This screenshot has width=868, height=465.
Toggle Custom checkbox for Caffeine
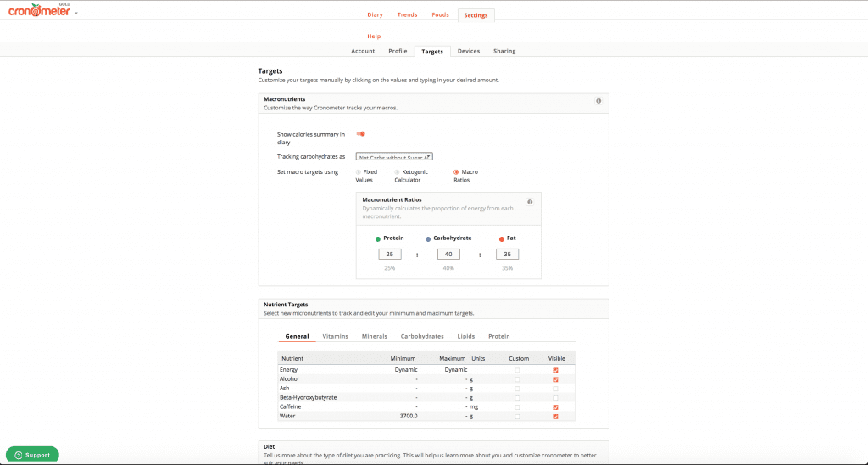[517, 407]
